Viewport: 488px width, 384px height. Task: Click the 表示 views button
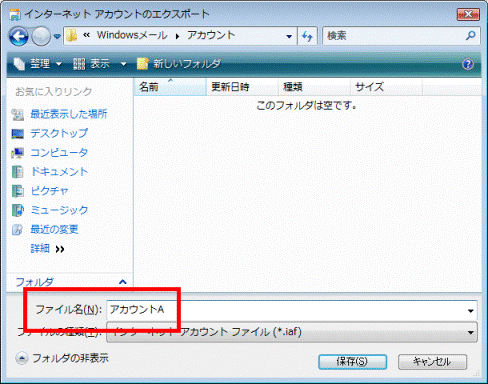point(92,63)
